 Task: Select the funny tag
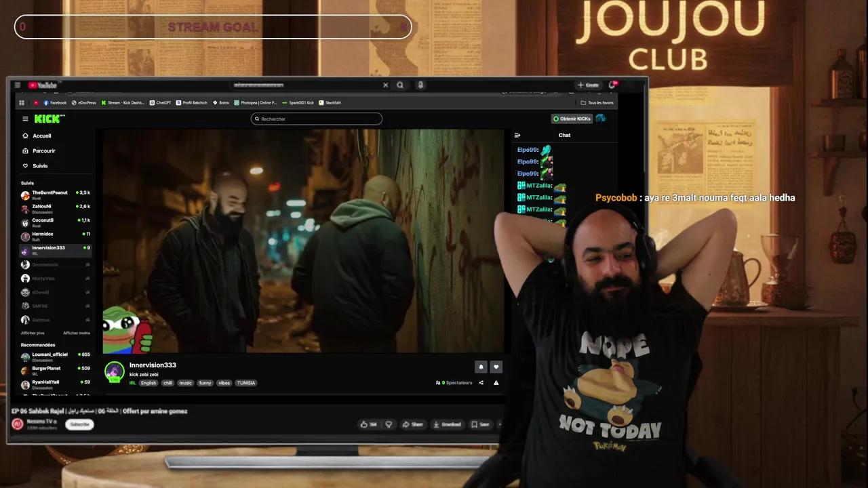(x=205, y=383)
